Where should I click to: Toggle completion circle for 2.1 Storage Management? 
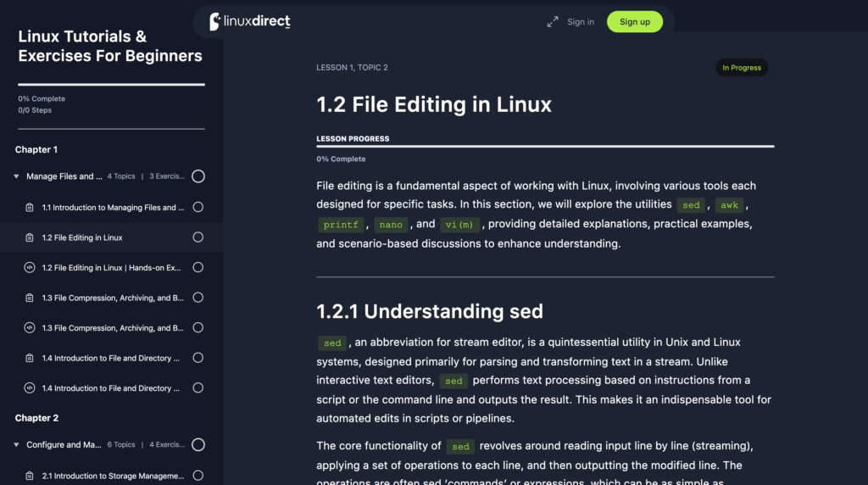tap(198, 476)
